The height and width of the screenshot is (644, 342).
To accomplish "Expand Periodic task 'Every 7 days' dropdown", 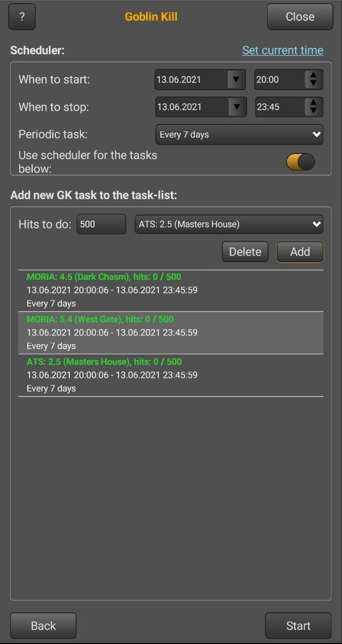I will tap(239, 134).
